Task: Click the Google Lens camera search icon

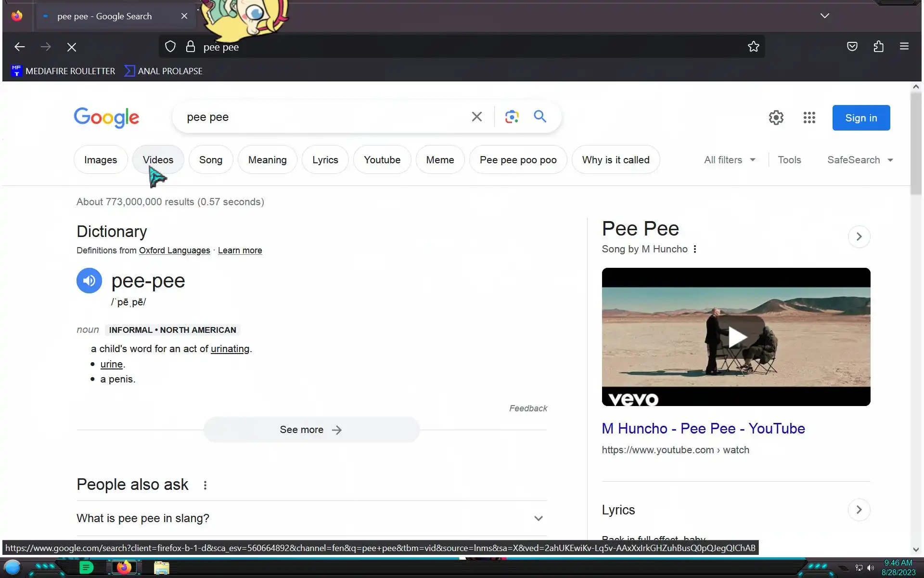Action: 512,117
